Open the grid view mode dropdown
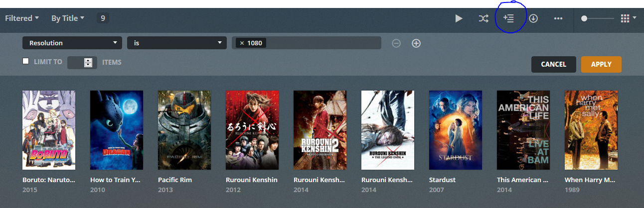This screenshot has width=644, height=208. [629, 18]
